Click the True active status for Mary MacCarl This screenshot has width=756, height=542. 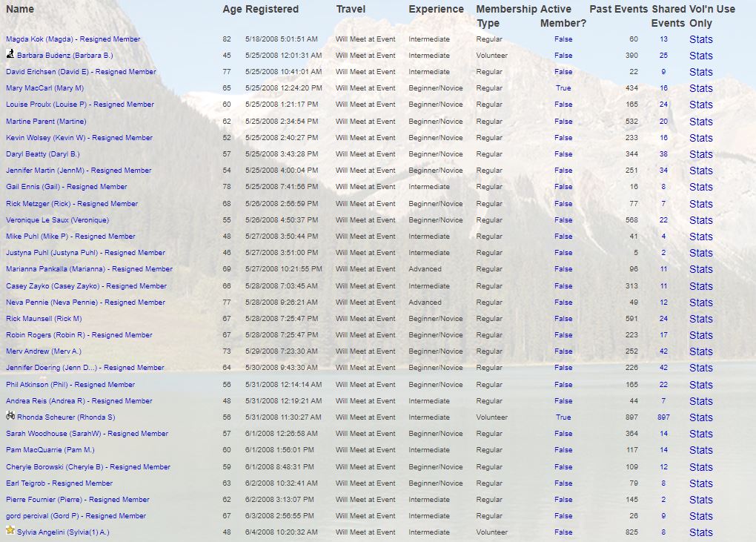pyautogui.click(x=563, y=88)
